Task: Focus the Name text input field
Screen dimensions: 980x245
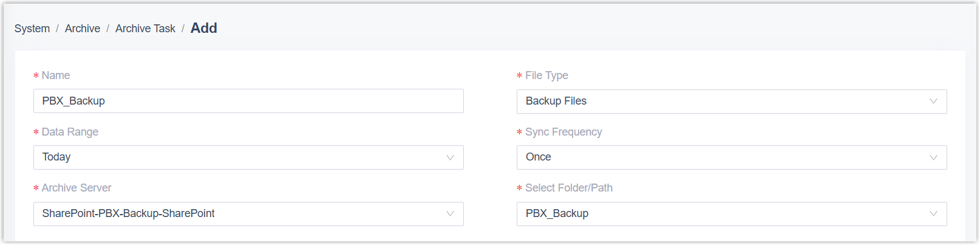Action: pos(248,101)
